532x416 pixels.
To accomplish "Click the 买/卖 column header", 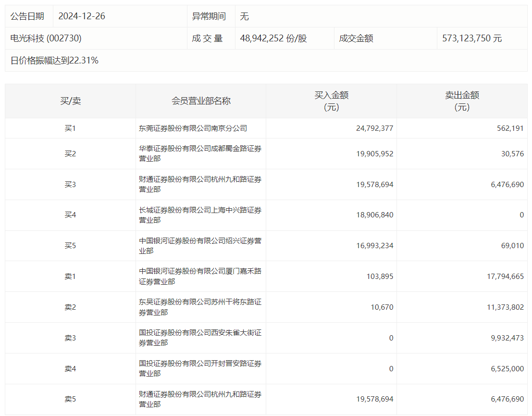I will (x=71, y=101).
